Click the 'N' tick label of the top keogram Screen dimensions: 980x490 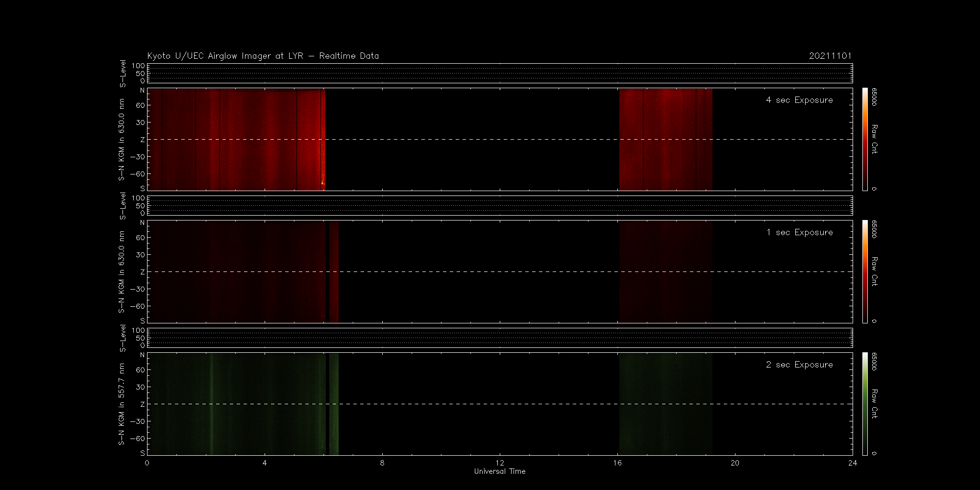143,90
